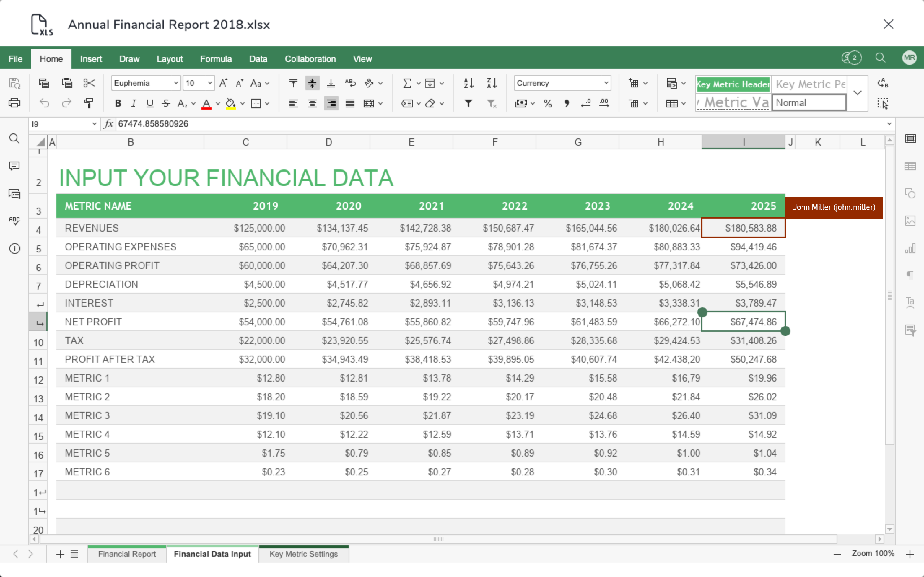Open the Name Box dropdown
924x577 pixels.
95,124
